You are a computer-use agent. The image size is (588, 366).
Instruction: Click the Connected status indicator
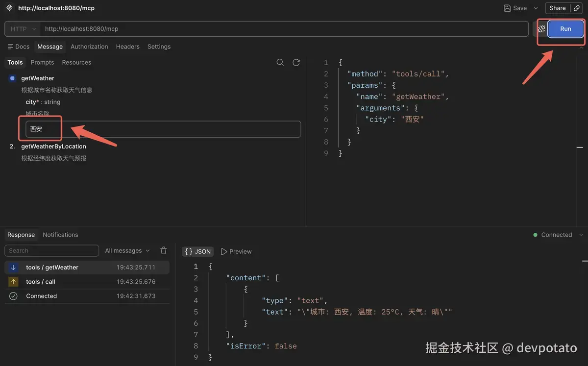click(553, 235)
